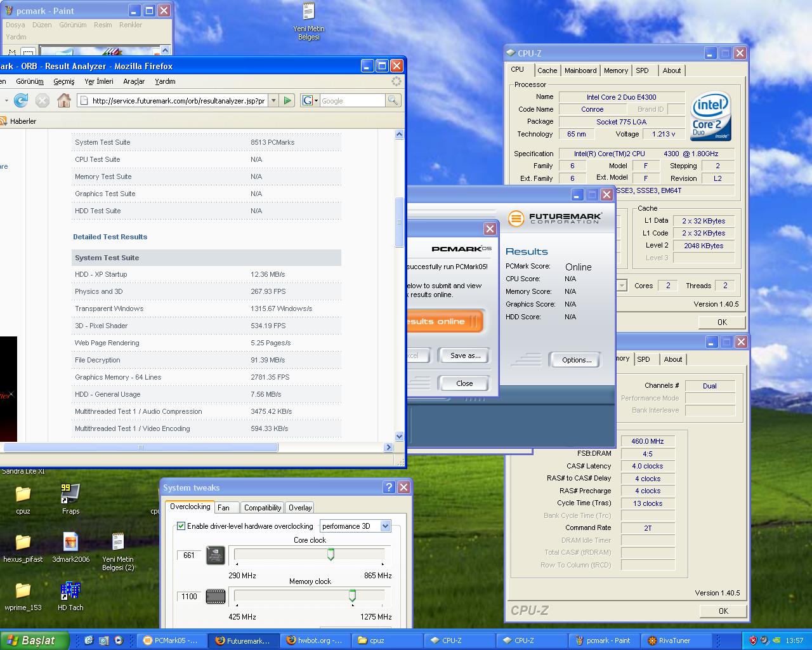Image resolution: width=812 pixels, height=650 pixels.
Task: Open the processor selection dropdown in CPU-Z
Action: (622, 286)
